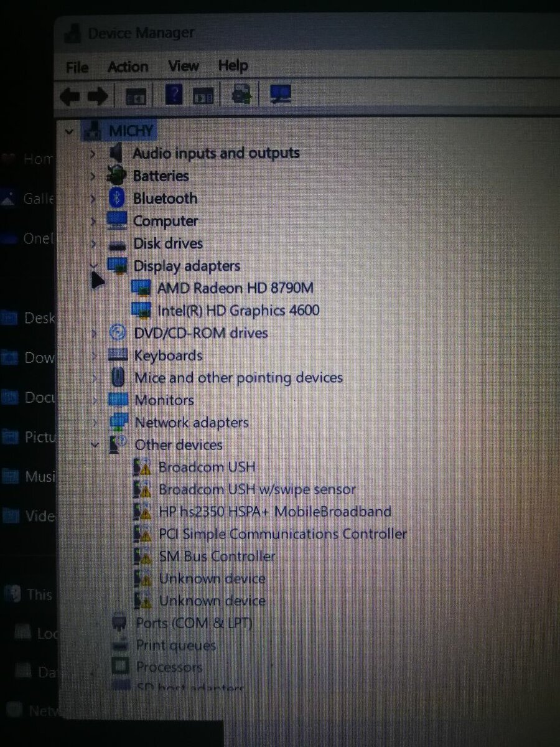Select the SM Bus Controller entry
Viewport: 560px width, 747px height.
[x=217, y=556]
